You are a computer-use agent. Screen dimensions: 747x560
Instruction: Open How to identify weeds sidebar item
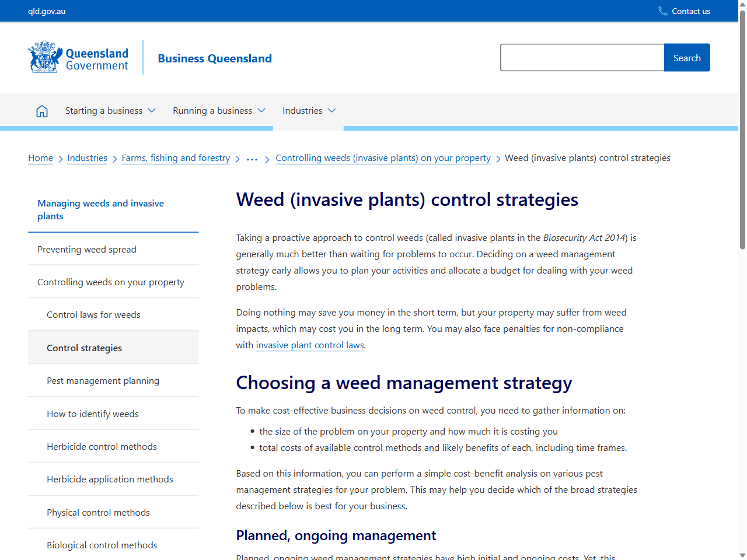113,414
